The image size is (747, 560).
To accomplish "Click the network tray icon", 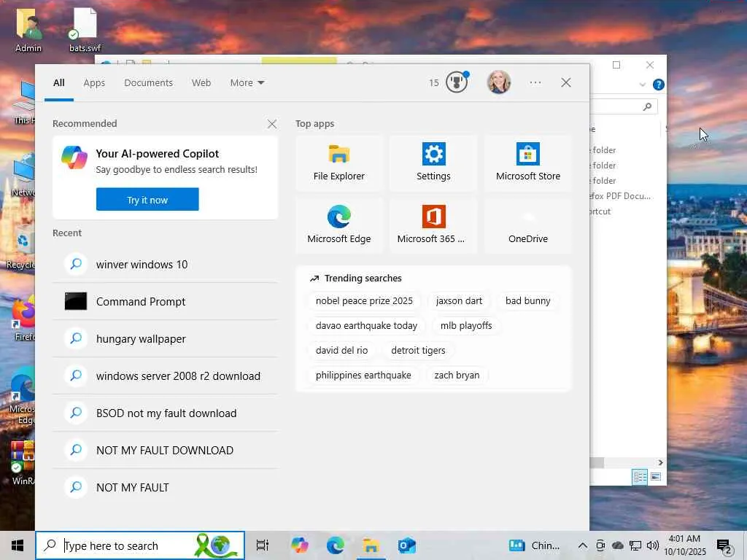I will coord(635,545).
